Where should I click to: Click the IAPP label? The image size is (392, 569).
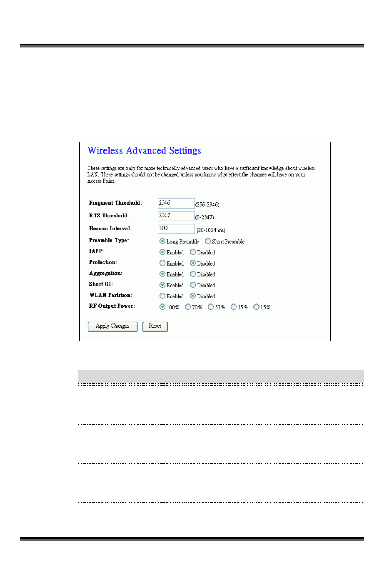[x=96, y=252]
